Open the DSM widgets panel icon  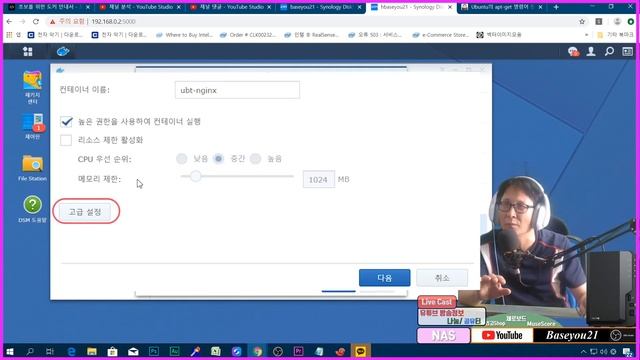coord(627,51)
